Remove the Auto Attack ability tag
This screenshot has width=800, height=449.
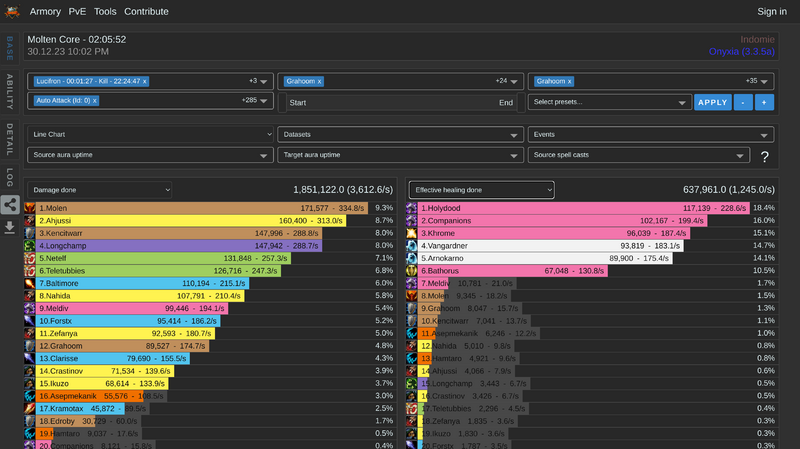coord(95,100)
